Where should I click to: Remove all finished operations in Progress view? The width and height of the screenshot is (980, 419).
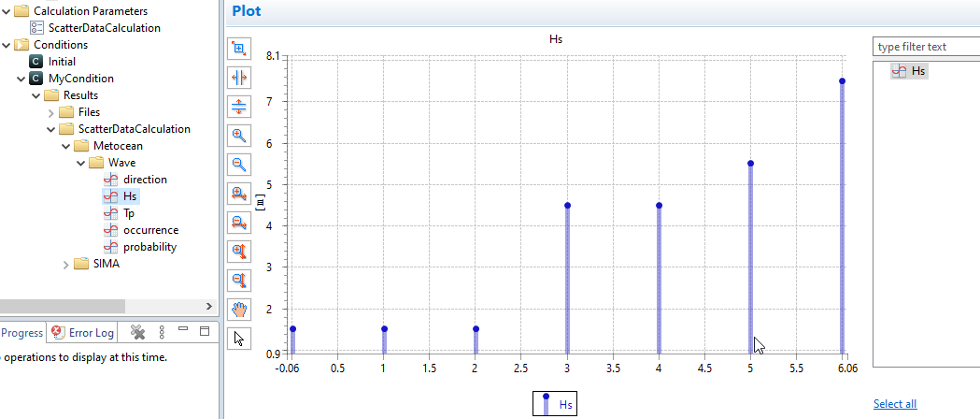[x=137, y=332]
